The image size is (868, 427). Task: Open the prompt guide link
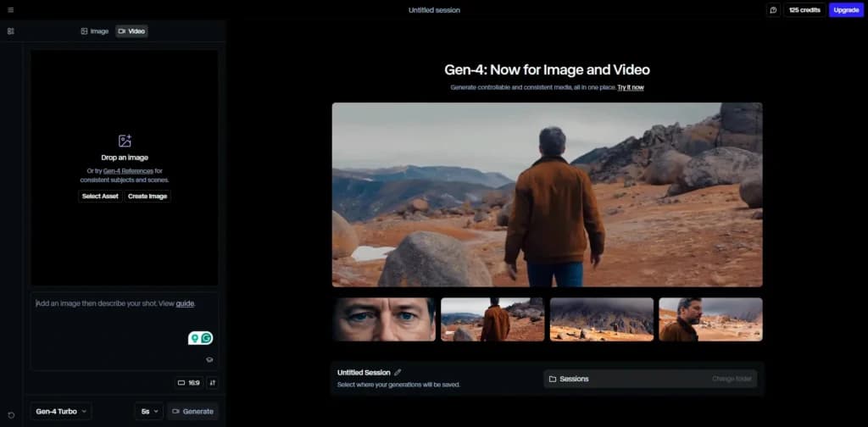coord(185,303)
